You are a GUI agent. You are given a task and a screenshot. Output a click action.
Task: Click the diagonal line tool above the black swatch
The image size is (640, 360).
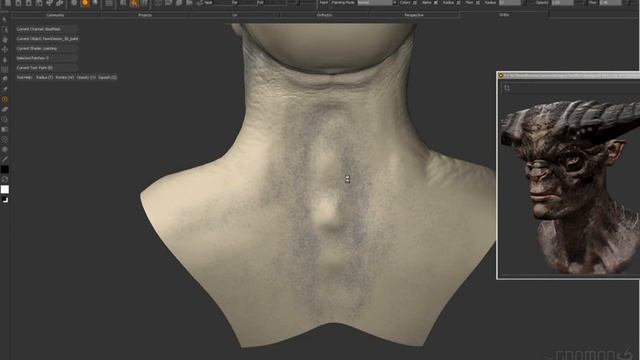pos(4,159)
